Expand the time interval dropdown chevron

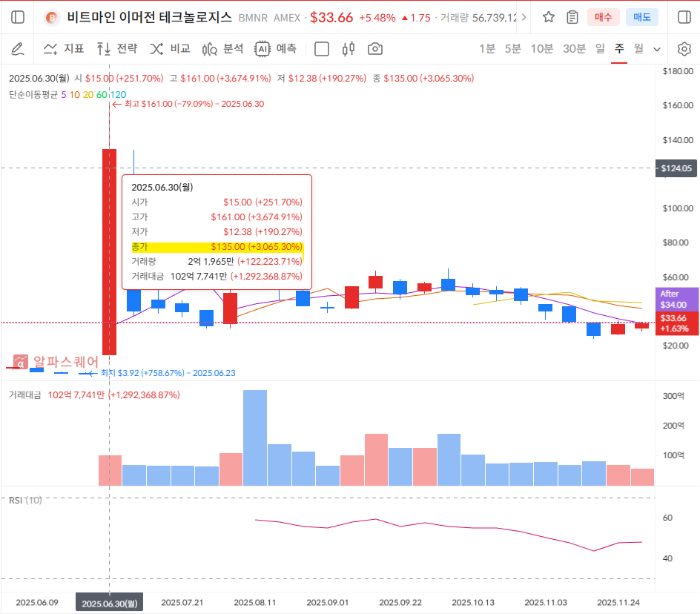click(x=657, y=49)
